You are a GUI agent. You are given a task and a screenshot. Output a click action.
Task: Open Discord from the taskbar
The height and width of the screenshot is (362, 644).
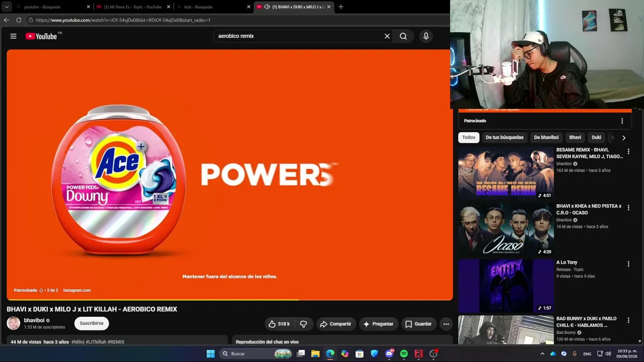coord(389,353)
